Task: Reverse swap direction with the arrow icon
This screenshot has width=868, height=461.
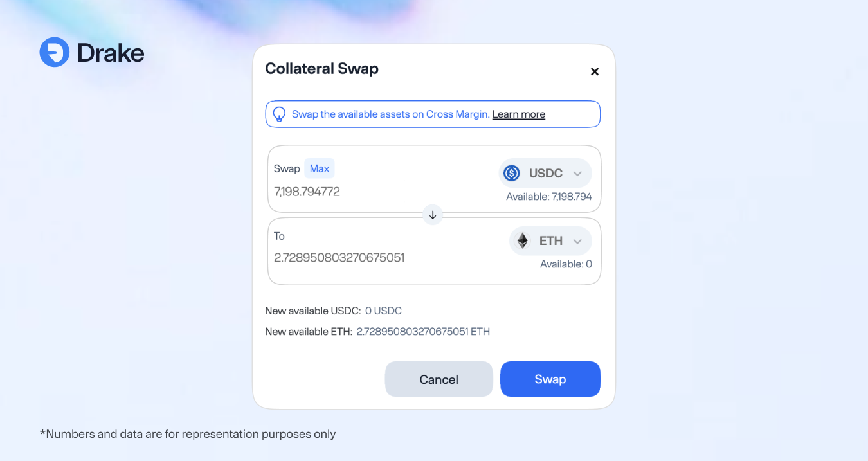Action: click(433, 215)
